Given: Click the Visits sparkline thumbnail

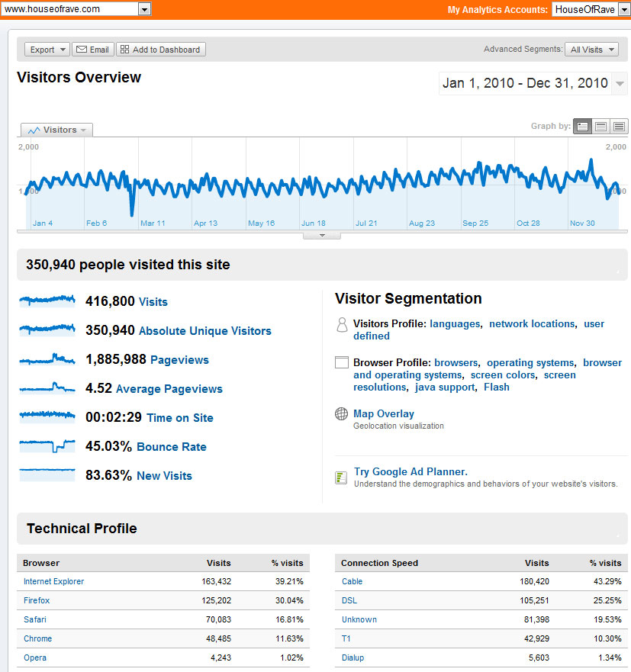Looking at the screenshot, I should (x=47, y=301).
